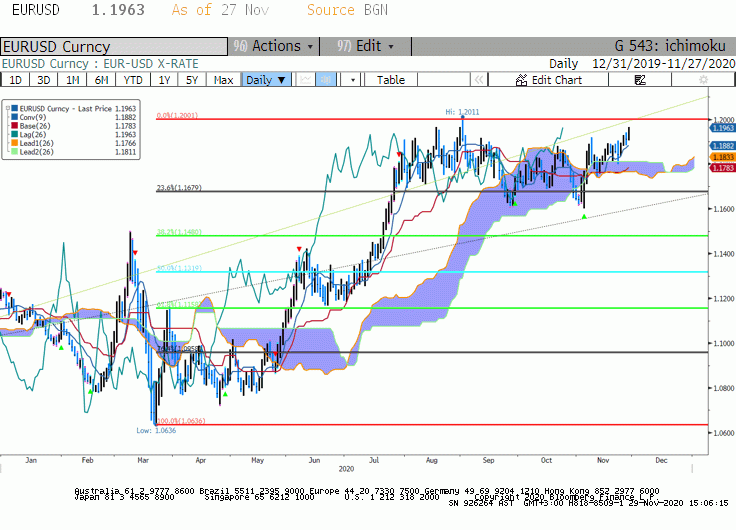Screen dimensions: 736x530
Task: Open the small chart type dropdown arrow
Action: click(x=353, y=80)
